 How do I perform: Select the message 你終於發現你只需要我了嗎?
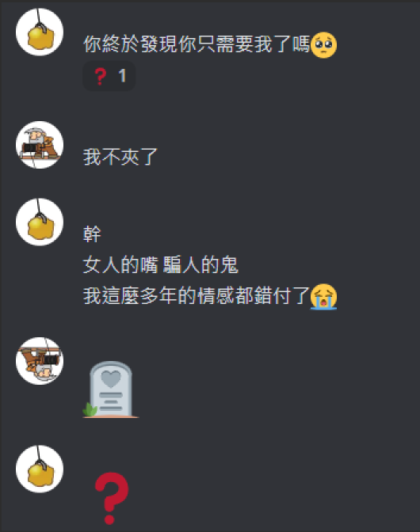click(x=197, y=44)
